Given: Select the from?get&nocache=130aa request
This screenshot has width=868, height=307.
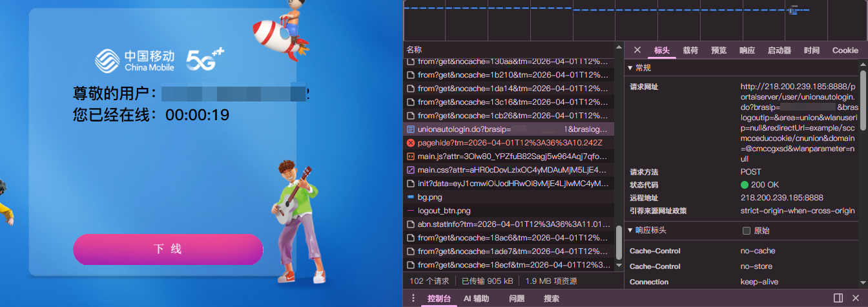Looking at the screenshot, I should (510, 61).
